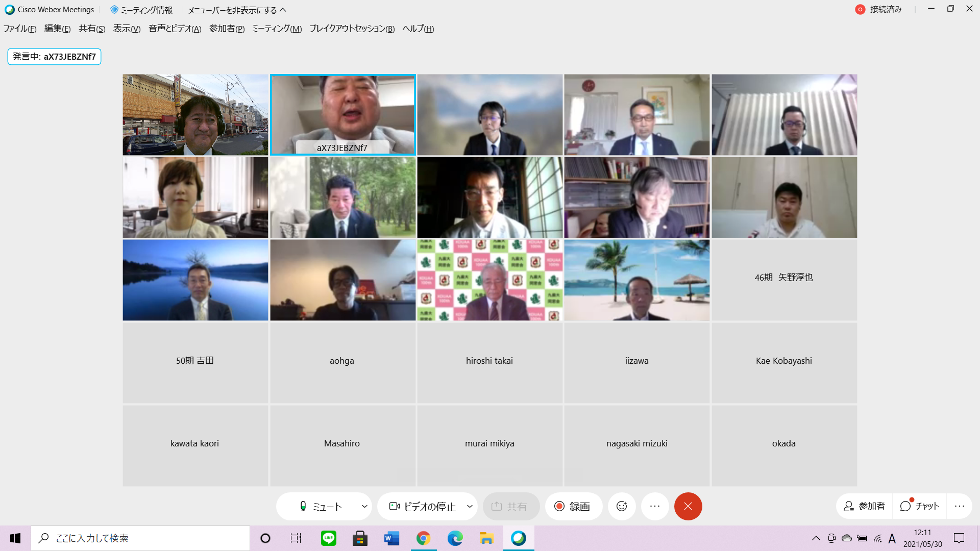Open the reactions smiley icon
This screenshot has width=980, height=551.
point(622,506)
